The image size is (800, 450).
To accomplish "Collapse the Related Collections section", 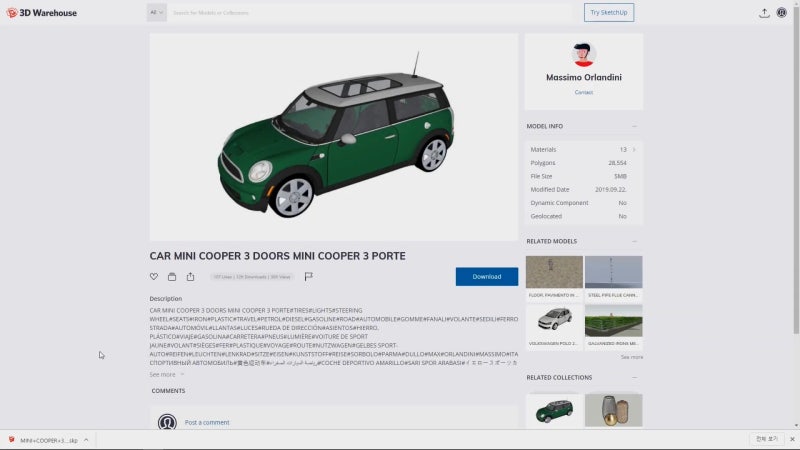I will click(634, 378).
